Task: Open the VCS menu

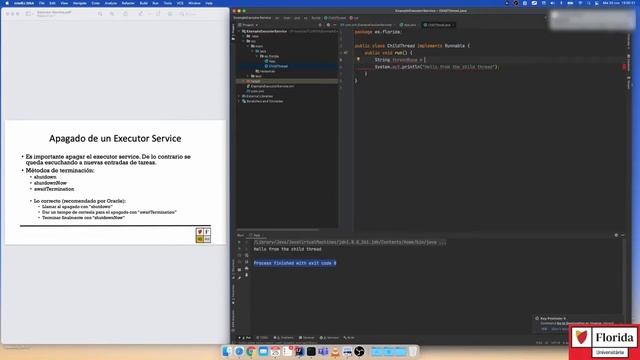Action: pos(180,3)
